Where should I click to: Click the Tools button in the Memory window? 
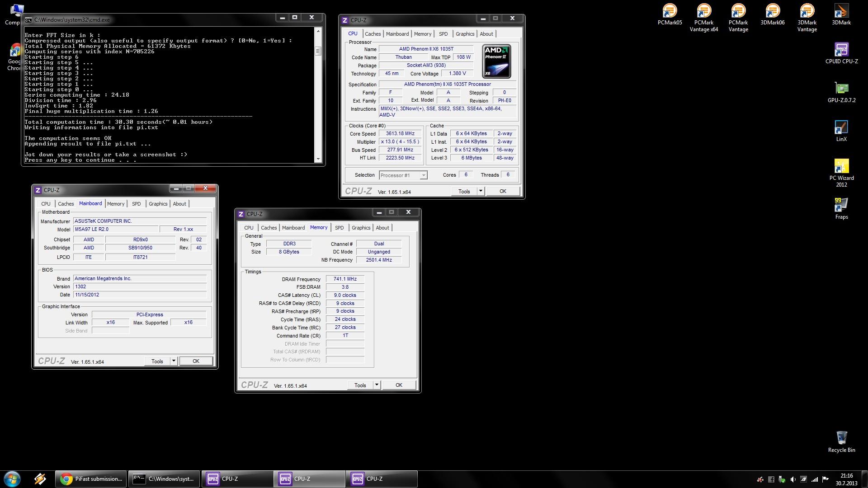(360, 385)
